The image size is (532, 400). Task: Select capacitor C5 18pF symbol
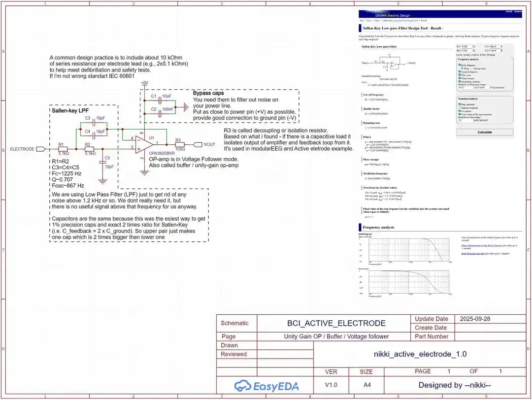(102, 159)
